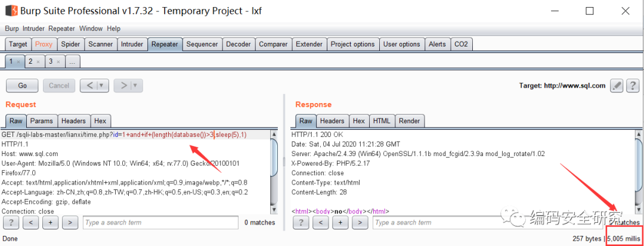Go back in request history arrow

[x=89, y=86]
